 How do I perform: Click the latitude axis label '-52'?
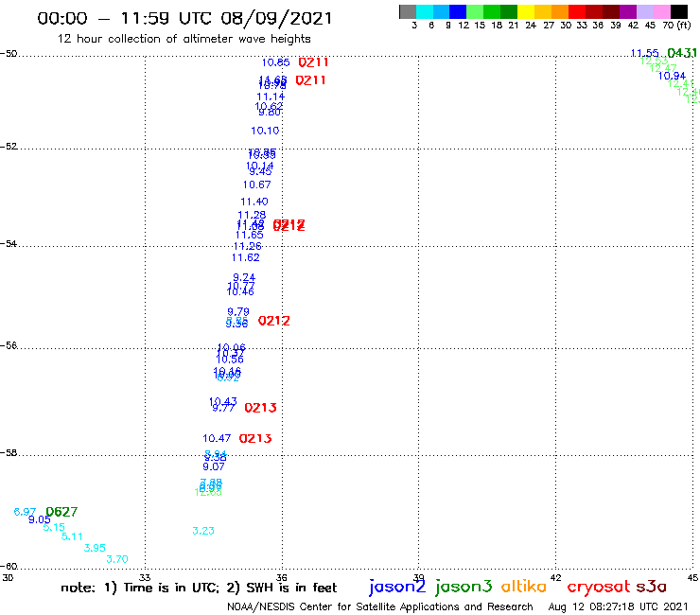click(x=9, y=147)
